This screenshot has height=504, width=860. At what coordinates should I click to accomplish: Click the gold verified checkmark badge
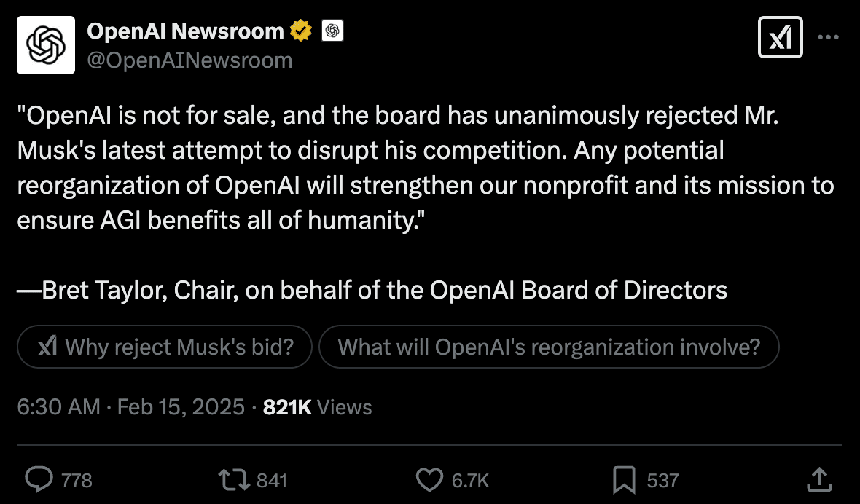click(301, 31)
